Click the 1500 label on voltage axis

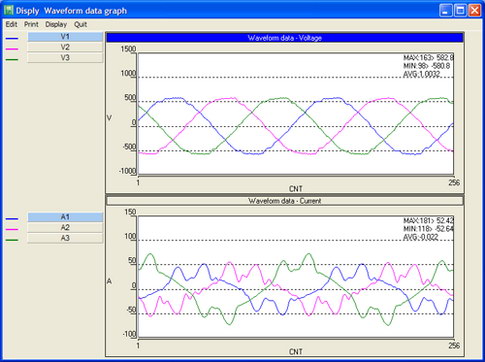point(128,49)
